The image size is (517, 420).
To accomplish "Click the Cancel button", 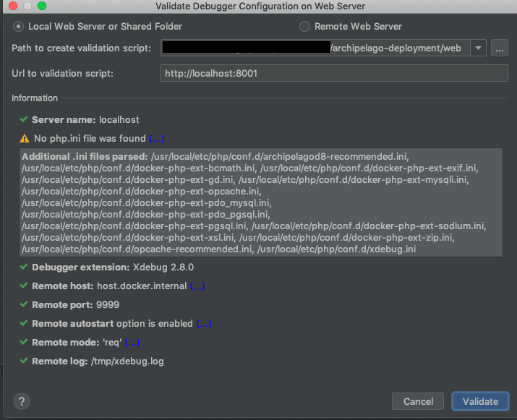I will tap(418, 401).
